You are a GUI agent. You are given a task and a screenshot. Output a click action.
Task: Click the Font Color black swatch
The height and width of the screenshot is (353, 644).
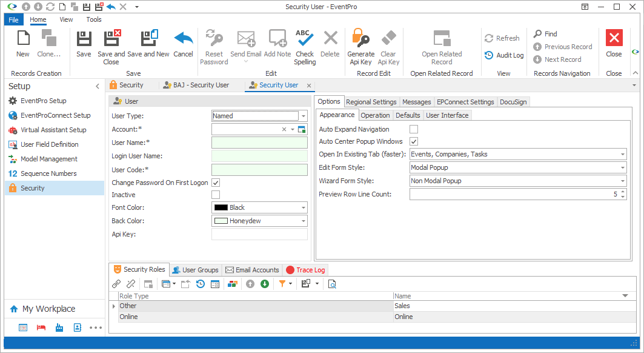[221, 208]
